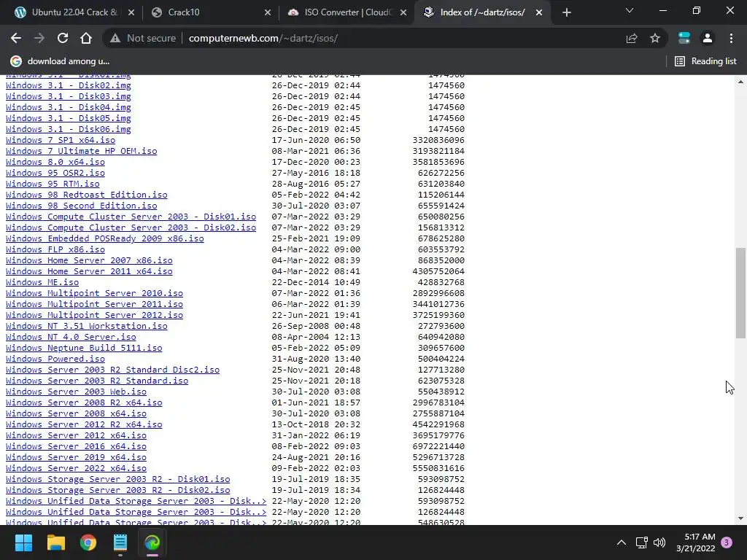Open Windows Compute Cluster Server 2003 - Disk02.iso
Viewport: 747px width, 560px height.
(131, 227)
